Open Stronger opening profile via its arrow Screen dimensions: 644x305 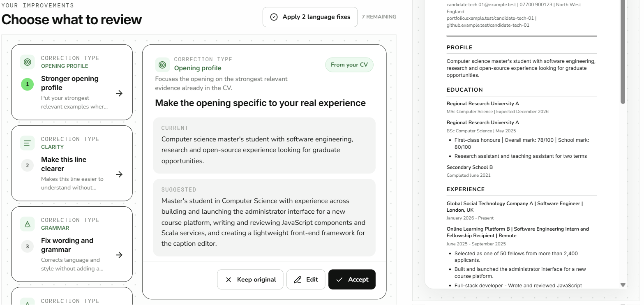(119, 93)
